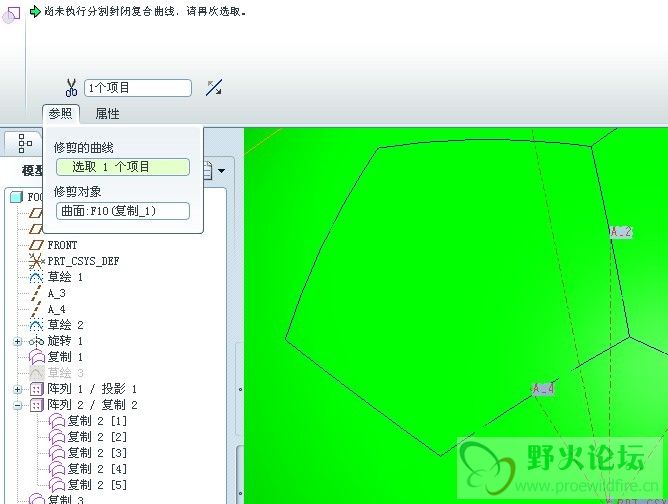This screenshot has width=668, height=504.
Task: Open the 属性 tab
Action: point(107,114)
